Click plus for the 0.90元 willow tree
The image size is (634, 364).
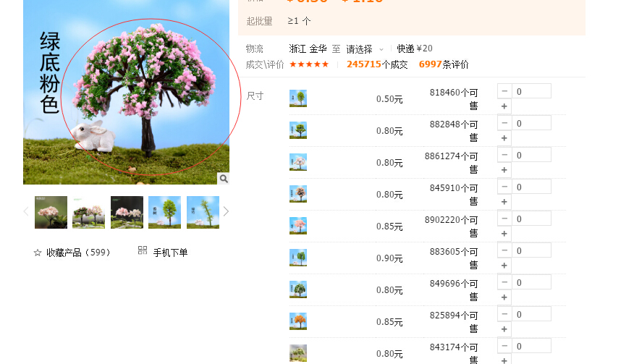[504, 266]
